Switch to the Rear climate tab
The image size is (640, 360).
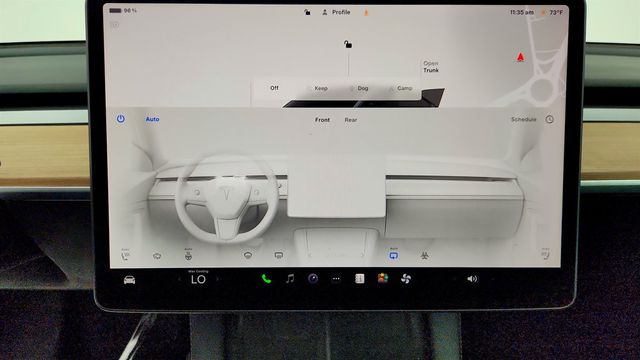pyautogui.click(x=351, y=120)
